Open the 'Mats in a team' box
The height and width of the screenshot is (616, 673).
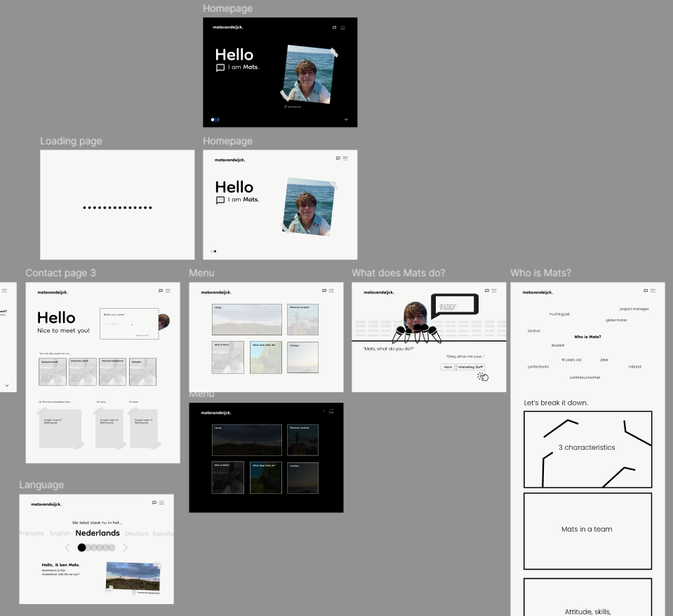point(587,531)
